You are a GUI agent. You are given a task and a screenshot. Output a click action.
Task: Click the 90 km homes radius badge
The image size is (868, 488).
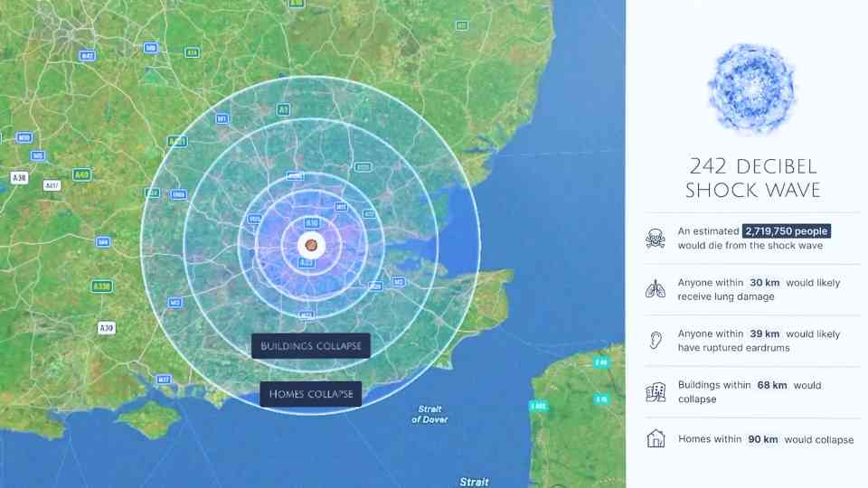762,440
